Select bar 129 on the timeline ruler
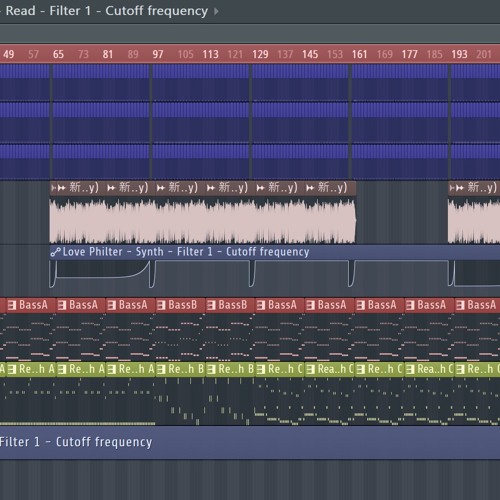Image resolution: width=500 pixels, height=500 pixels. tap(260, 54)
